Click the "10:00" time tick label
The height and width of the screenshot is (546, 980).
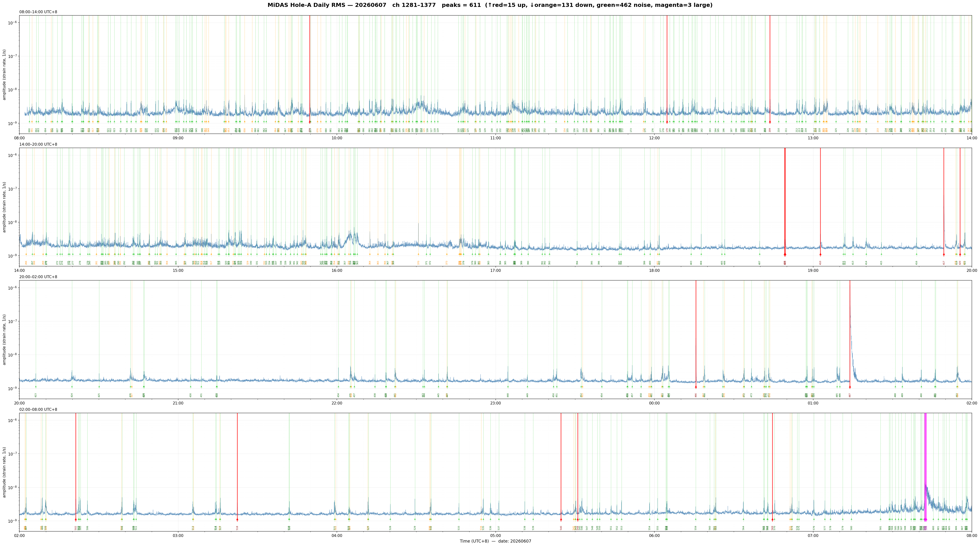tap(337, 138)
